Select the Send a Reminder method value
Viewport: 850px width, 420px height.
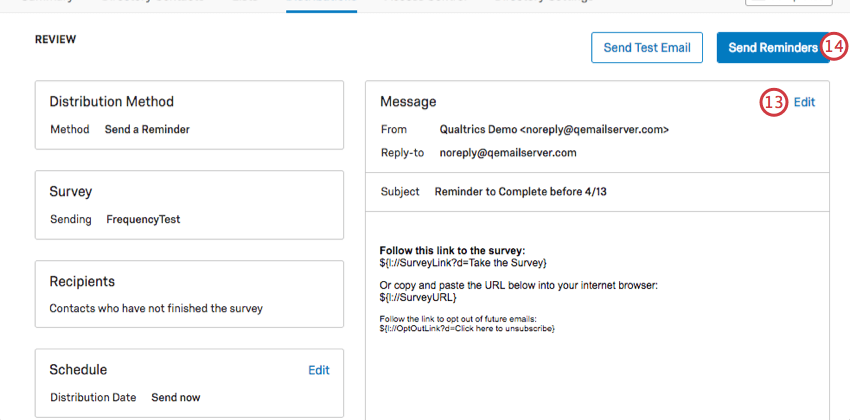coord(147,130)
